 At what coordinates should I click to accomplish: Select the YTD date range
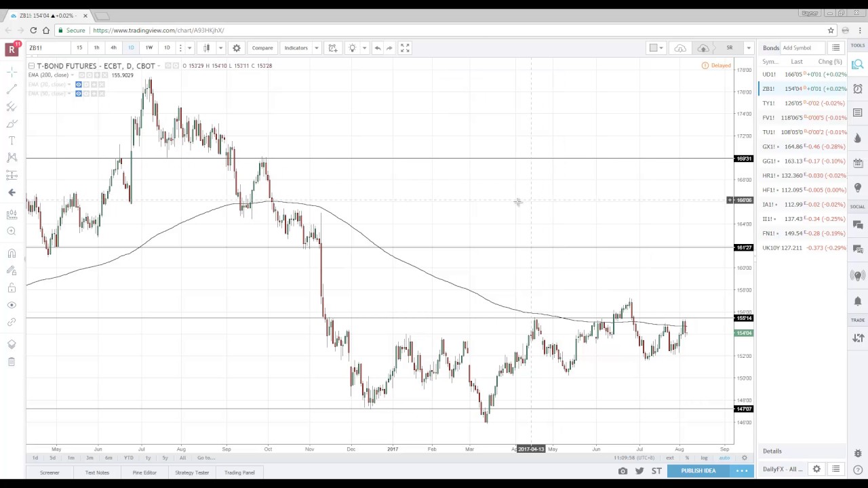[128, 458]
